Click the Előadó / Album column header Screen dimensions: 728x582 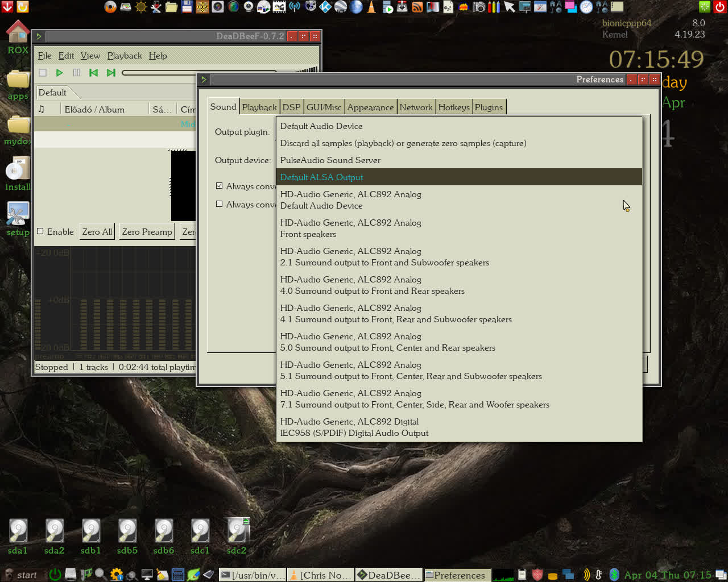(x=104, y=109)
